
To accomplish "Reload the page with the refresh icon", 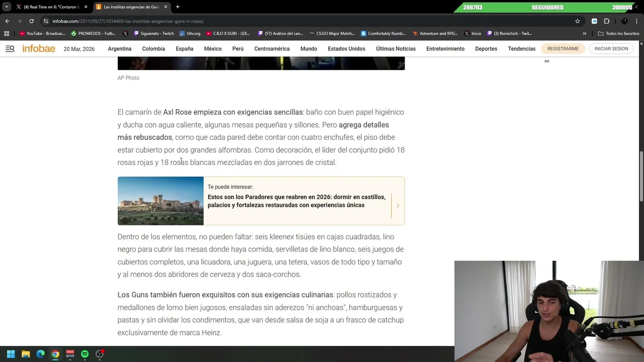I will tap(31, 21).
